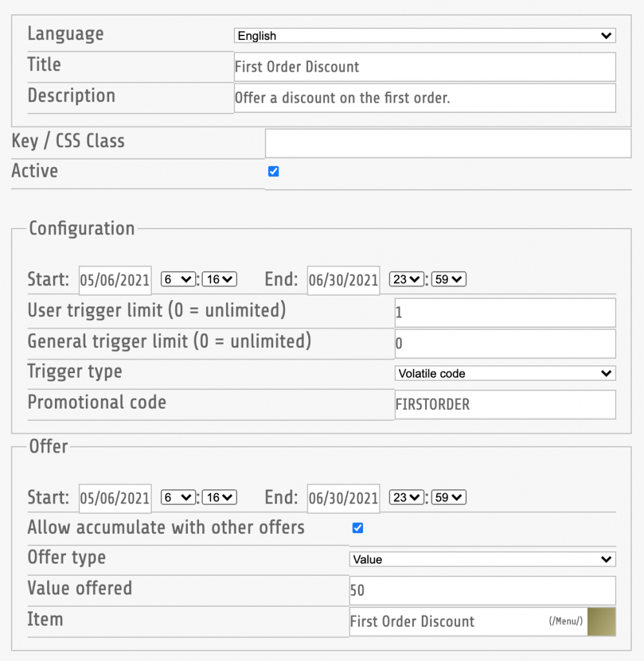Click the 'Trigger type' label text
Screen dimensions: 644x661
coord(75,372)
